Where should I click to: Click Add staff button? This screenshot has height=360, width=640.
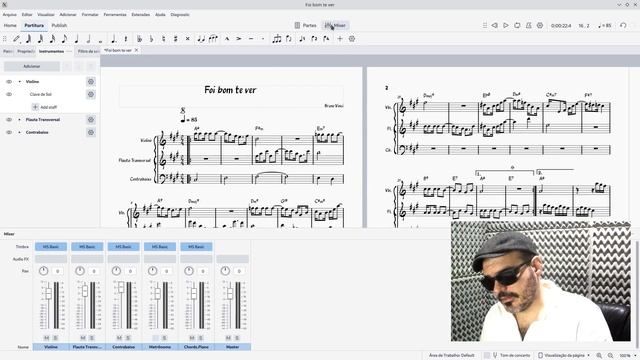(x=44, y=107)
